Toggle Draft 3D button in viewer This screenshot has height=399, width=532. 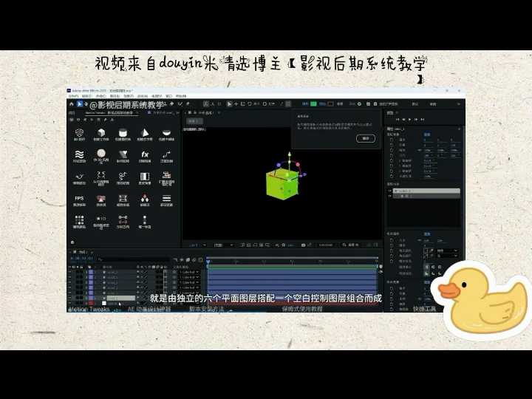(x=351, y=245)
